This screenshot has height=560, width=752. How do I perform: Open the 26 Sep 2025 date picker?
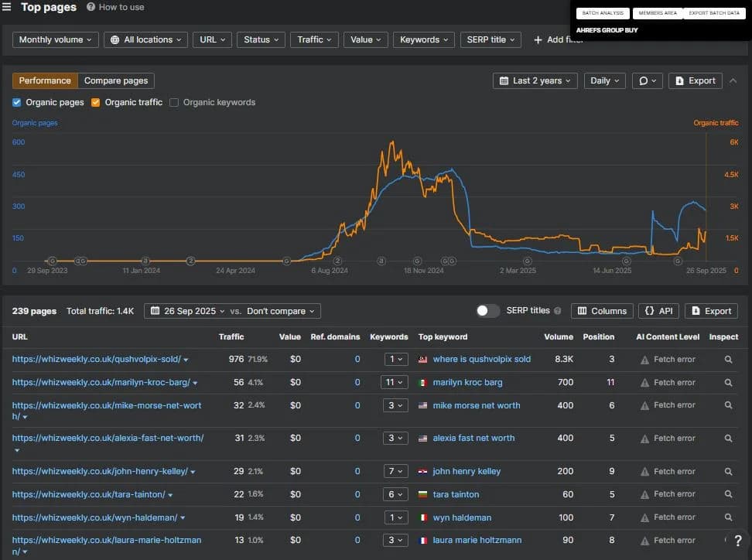tap(187, 311)
